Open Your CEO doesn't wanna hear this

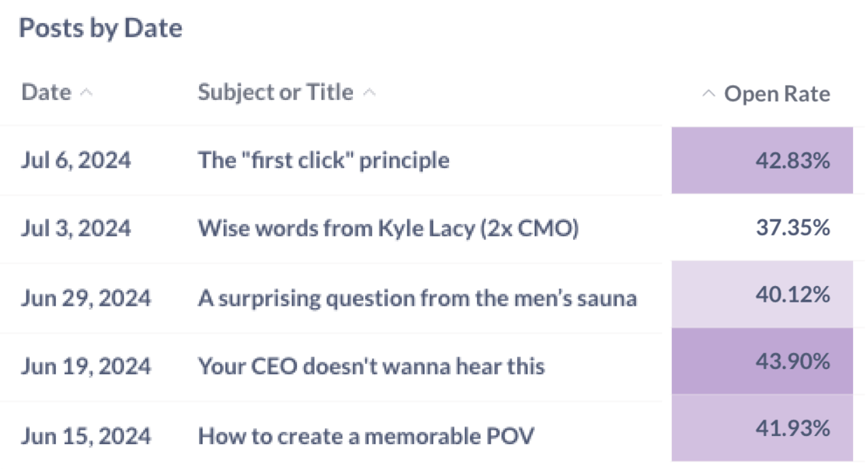tap(371, 366)
